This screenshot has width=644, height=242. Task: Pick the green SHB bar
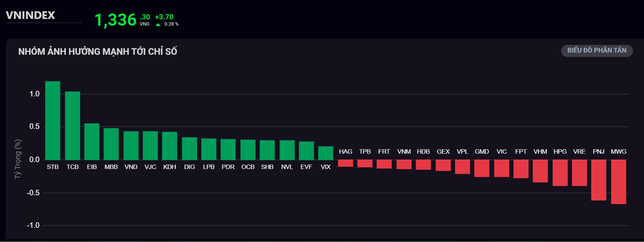click(x=267, y=150)
